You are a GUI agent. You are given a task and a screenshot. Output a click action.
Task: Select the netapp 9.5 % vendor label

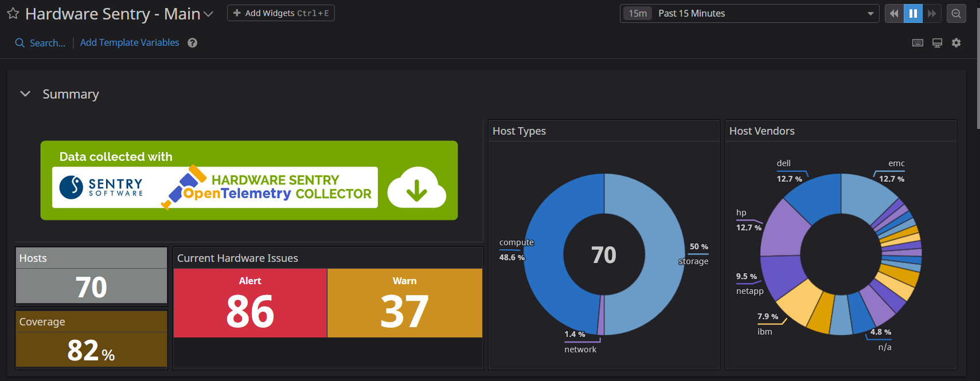point(750,284)
